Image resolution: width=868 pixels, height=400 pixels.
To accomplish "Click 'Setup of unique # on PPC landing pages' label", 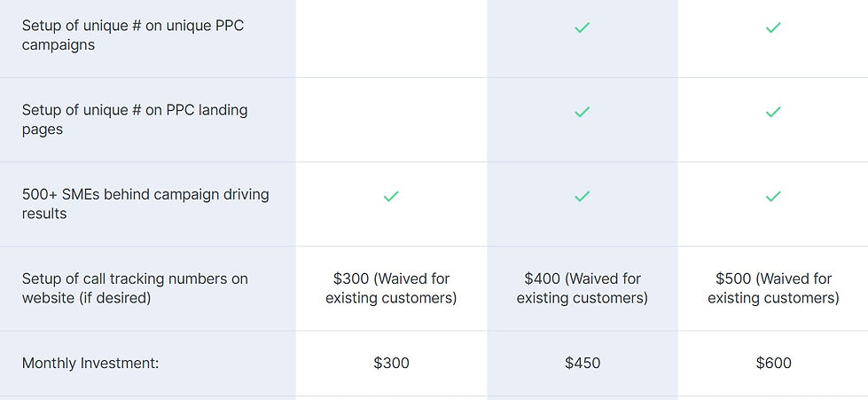I will pyautogui.click(x=135, y=120).
